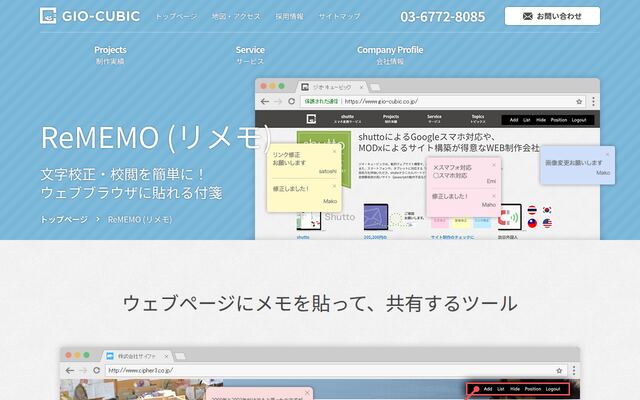Click the shutto menu item in mockup header
The height and width of the screenshot is (400, 640).
347,119
